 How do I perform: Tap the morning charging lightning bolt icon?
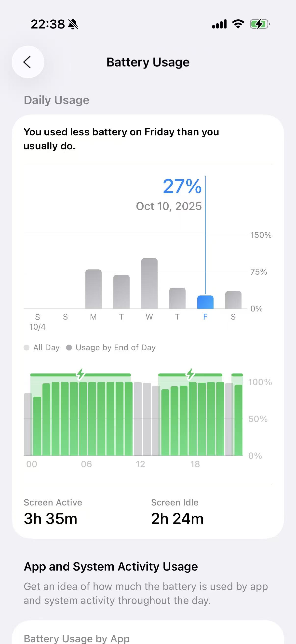coord(81,374)
